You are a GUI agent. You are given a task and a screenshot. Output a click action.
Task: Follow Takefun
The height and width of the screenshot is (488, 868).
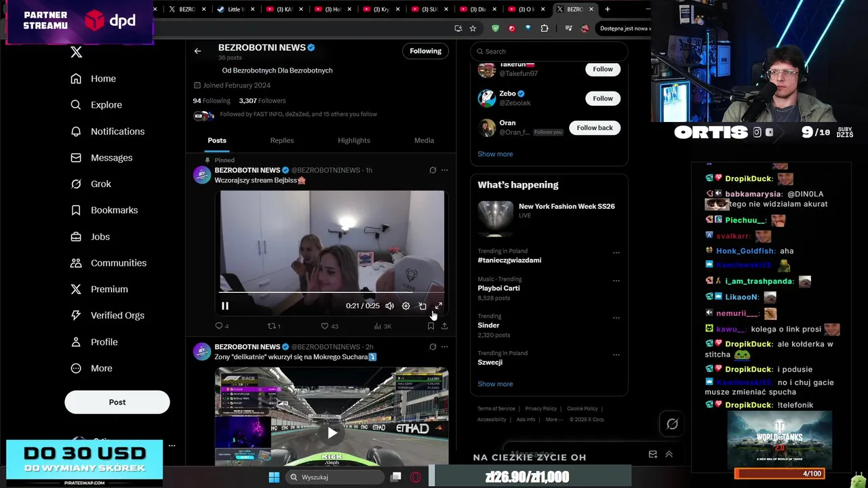tap(603, 69)
